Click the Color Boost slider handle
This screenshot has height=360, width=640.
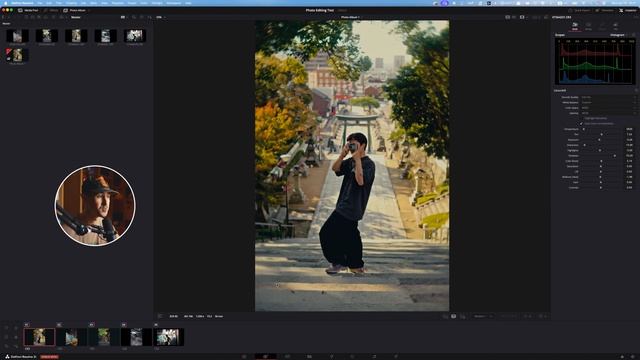(601, 161)
